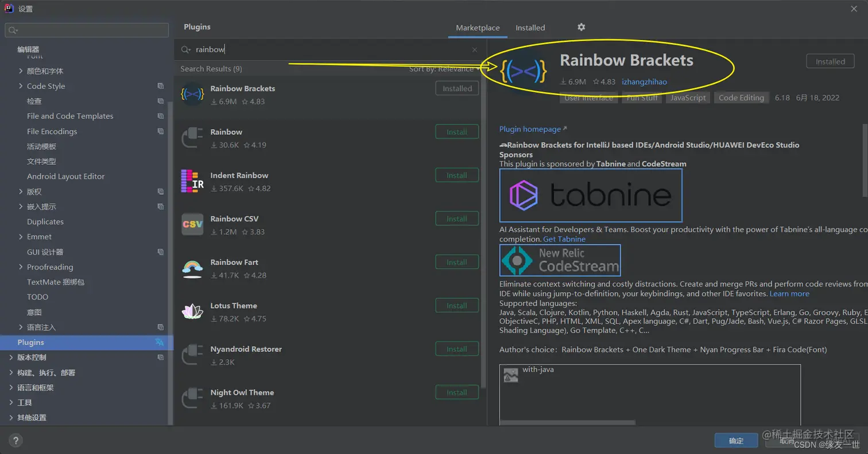Click the project-level icon beside File and Code Templates

(x=161, y=116)
